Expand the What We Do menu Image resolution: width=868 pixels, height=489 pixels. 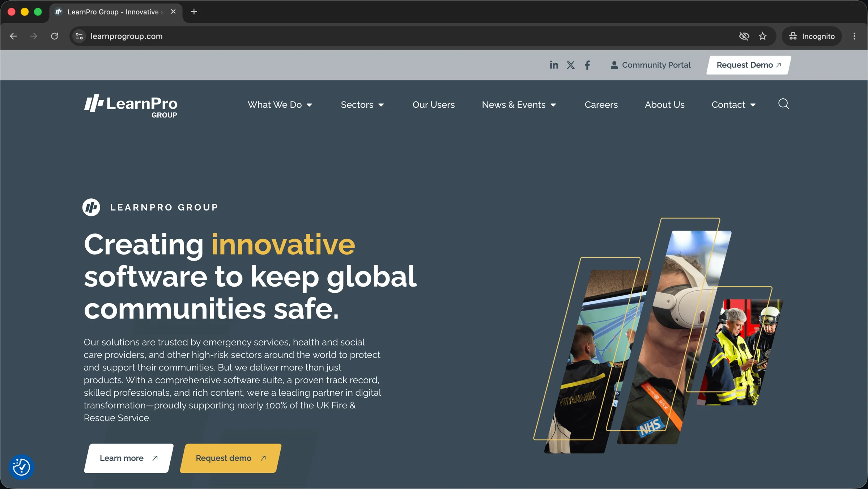280,105
